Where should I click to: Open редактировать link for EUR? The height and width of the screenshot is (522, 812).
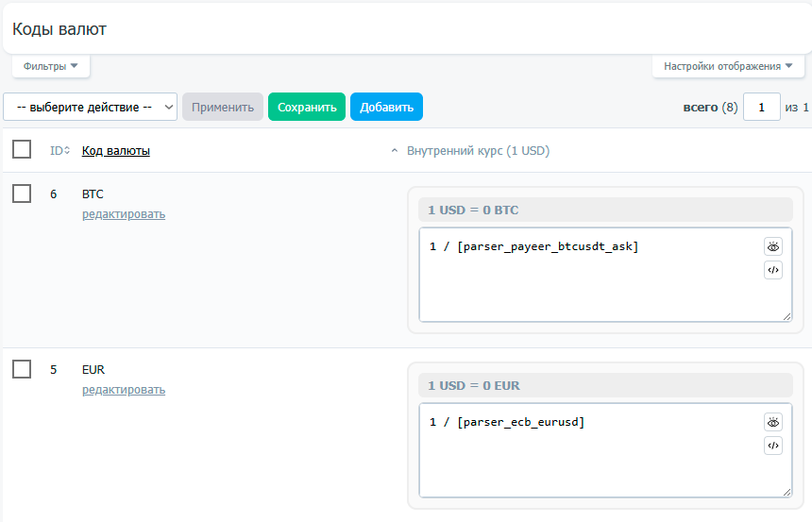pyautogui.click(x=124, y=390)
